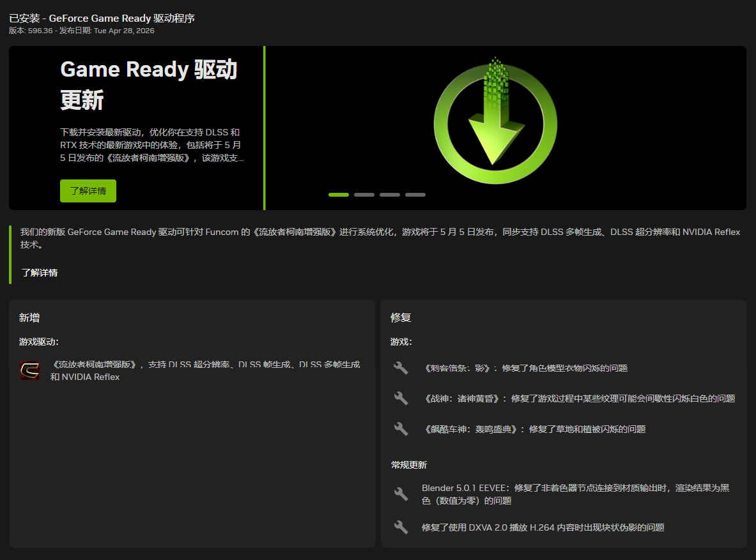
Task: Select the 《战神：诸神黄昏》 fix entry text
Action: pos(578,398)
